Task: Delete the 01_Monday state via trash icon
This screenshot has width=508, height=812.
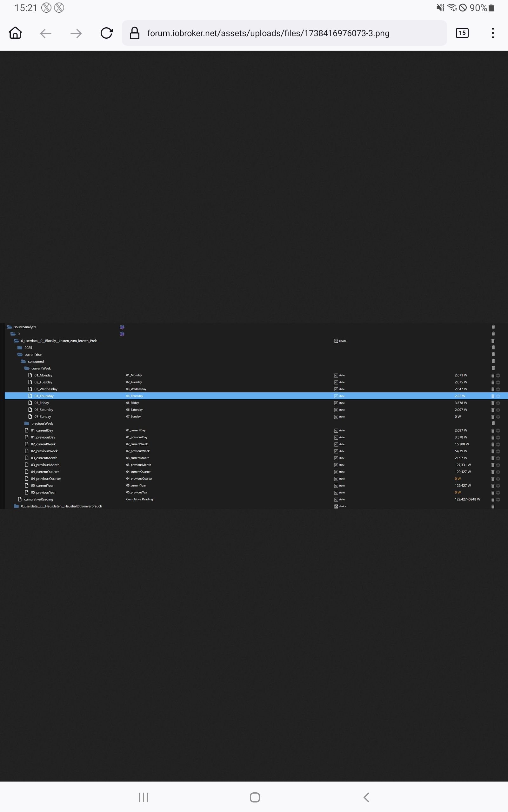Action: [x=493, y=376]
